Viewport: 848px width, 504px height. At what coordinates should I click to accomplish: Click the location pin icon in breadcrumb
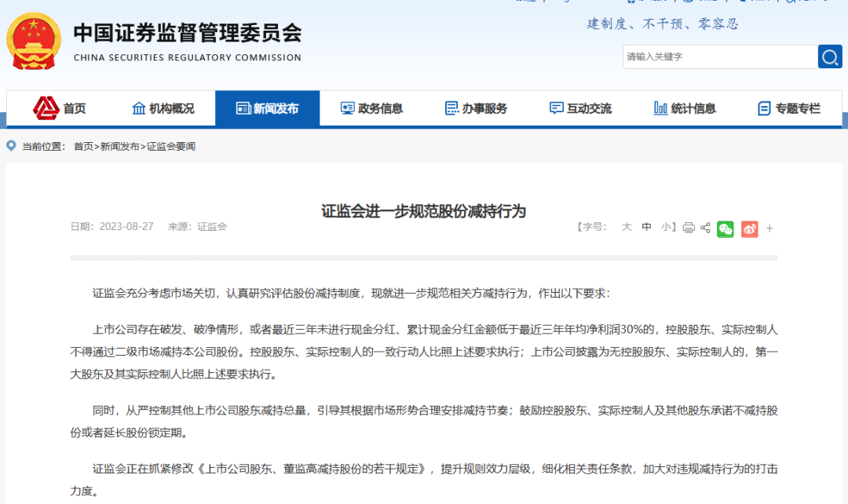(x=11, y=145)
